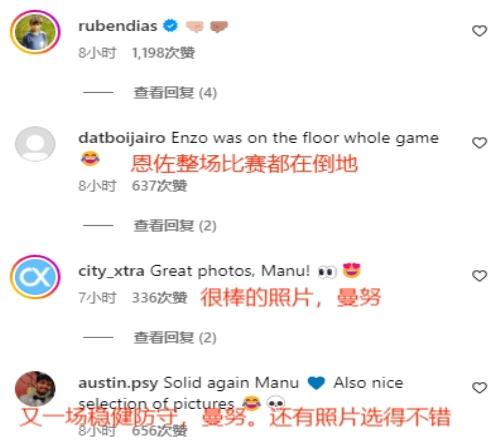Expand the 4 replies under rubendias
Image resolution: width=500 pixels, height=440 pixels.
coord(175,93)
